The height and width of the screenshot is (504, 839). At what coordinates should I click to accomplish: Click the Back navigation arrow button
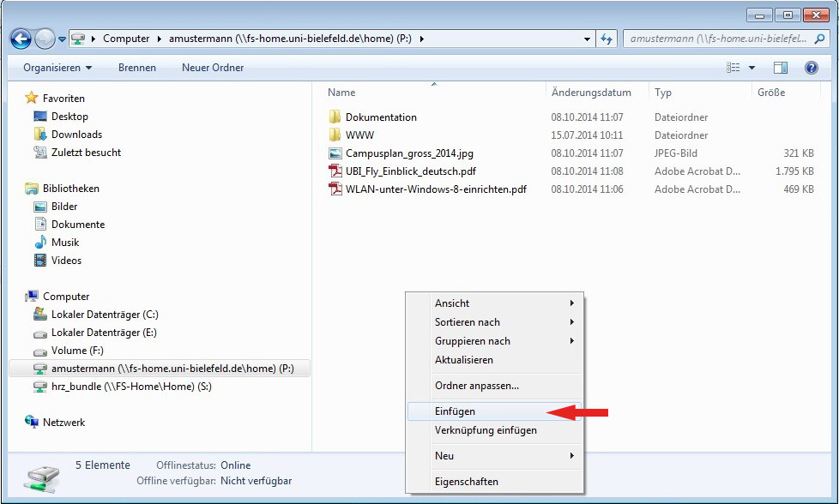click(x=21, y=39)
